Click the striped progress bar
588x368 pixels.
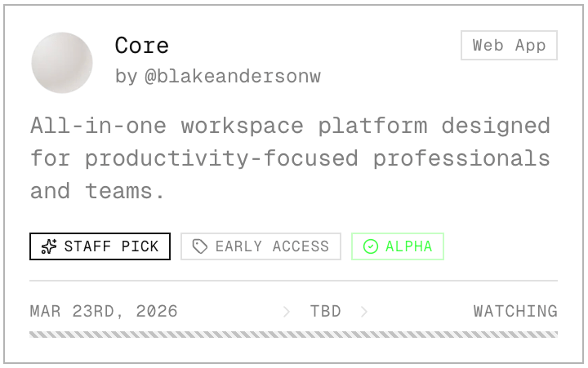point(294,334)
